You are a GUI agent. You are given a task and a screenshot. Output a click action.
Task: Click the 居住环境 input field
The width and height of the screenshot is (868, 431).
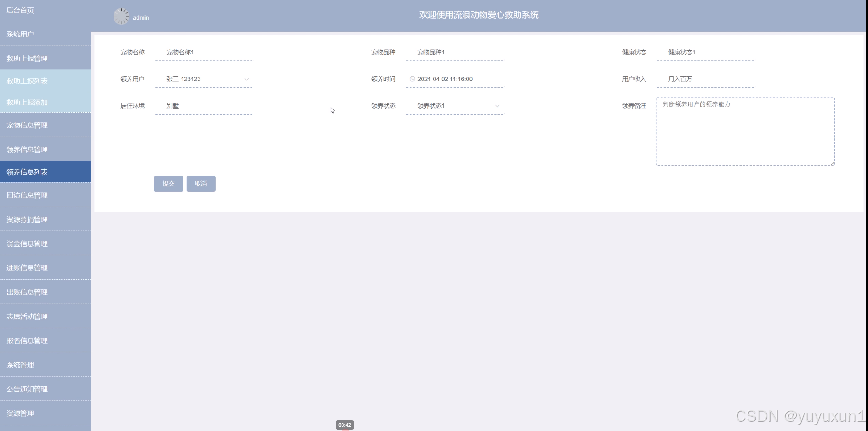pyautogui.click(x=204, y=106)
